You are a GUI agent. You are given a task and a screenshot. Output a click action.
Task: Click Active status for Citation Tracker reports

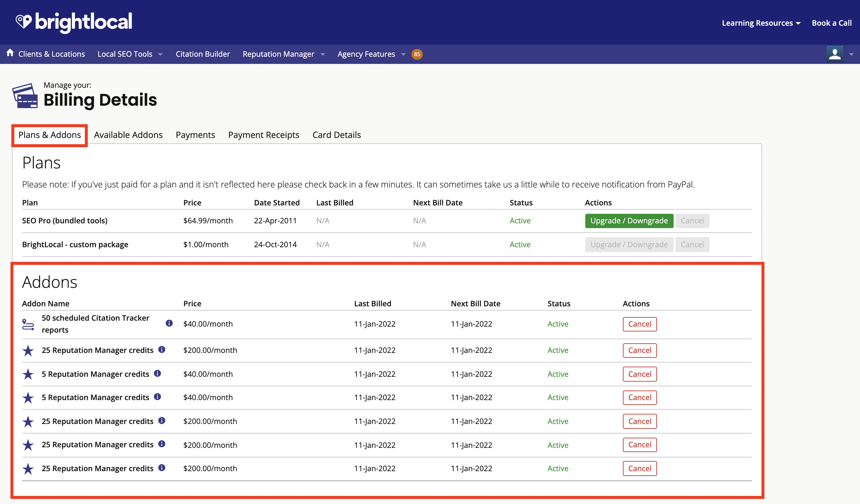coord(558,324)
